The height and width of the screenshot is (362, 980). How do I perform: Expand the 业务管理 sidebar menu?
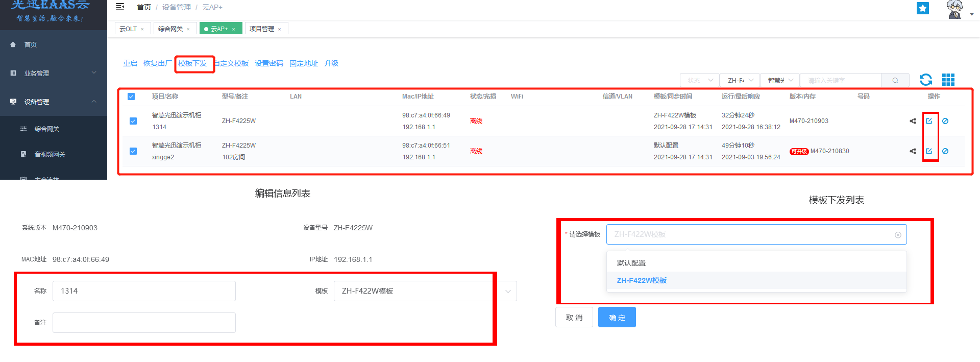click(54, 73)
